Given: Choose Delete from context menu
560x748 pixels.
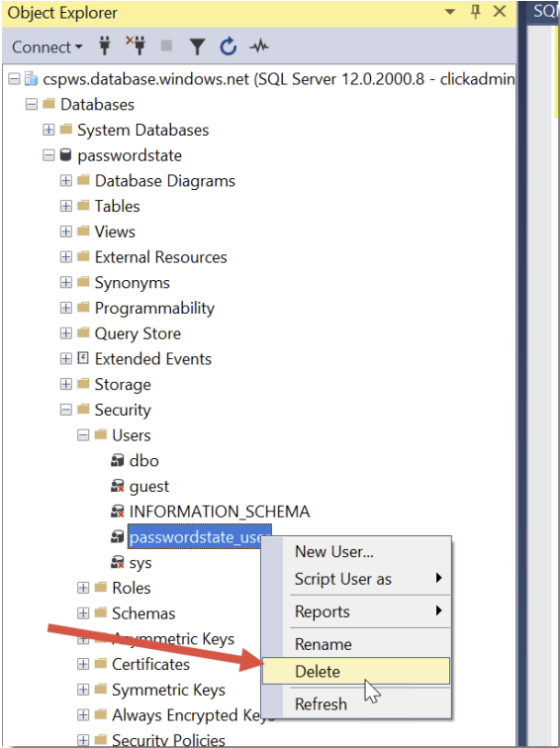Looking at the screenshot, I should click(356, 671).
